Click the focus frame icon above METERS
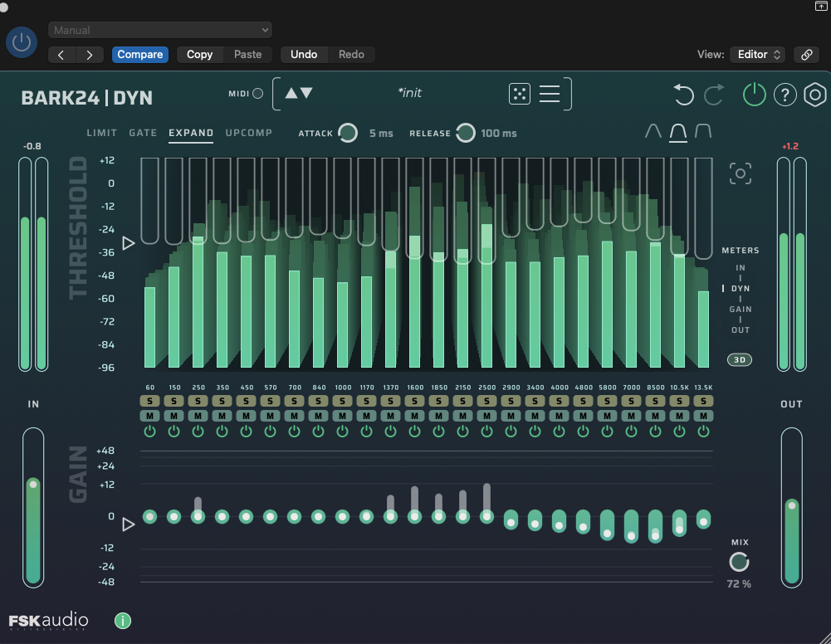 coord(741,173)
